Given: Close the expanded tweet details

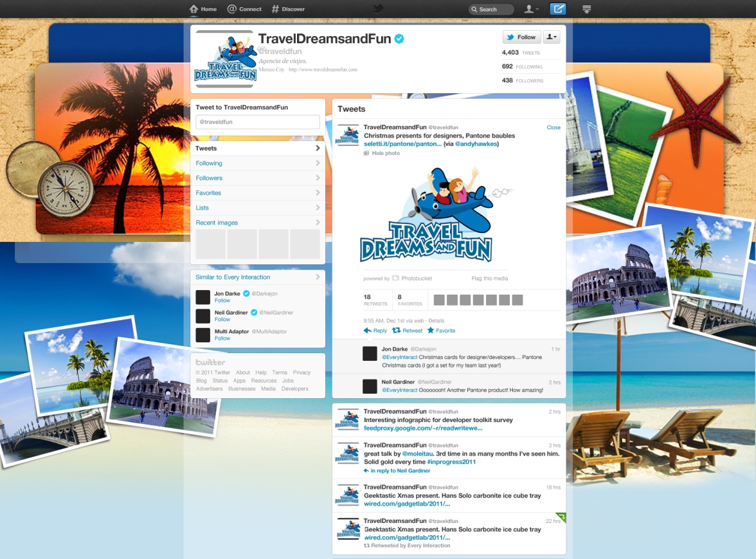Looking at the screenshot, I should click(553, 127).
